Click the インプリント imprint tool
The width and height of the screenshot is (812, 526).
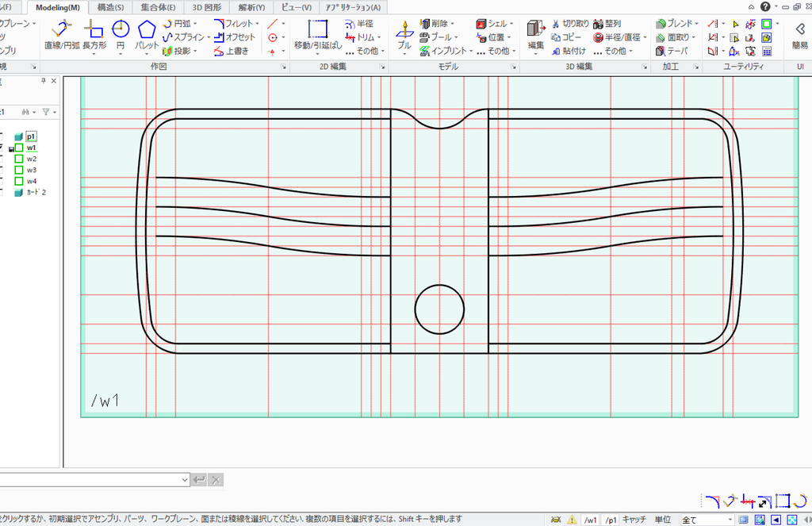tap(443, 51)
